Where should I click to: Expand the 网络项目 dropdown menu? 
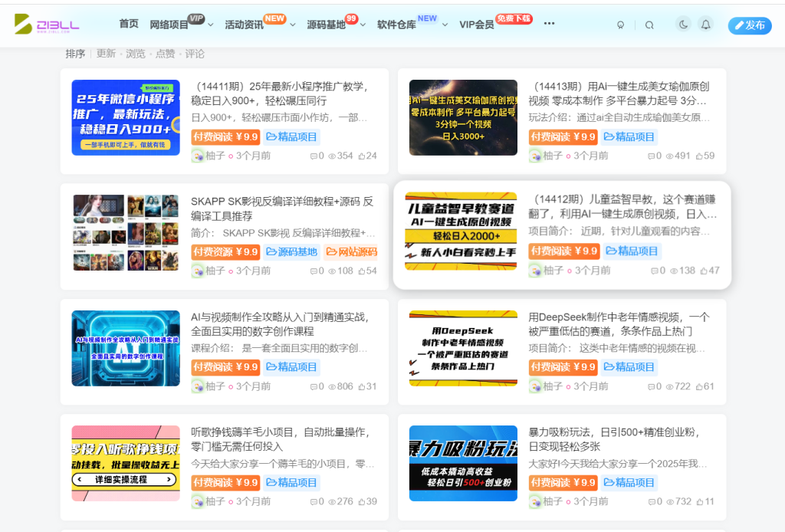[170, 25]
